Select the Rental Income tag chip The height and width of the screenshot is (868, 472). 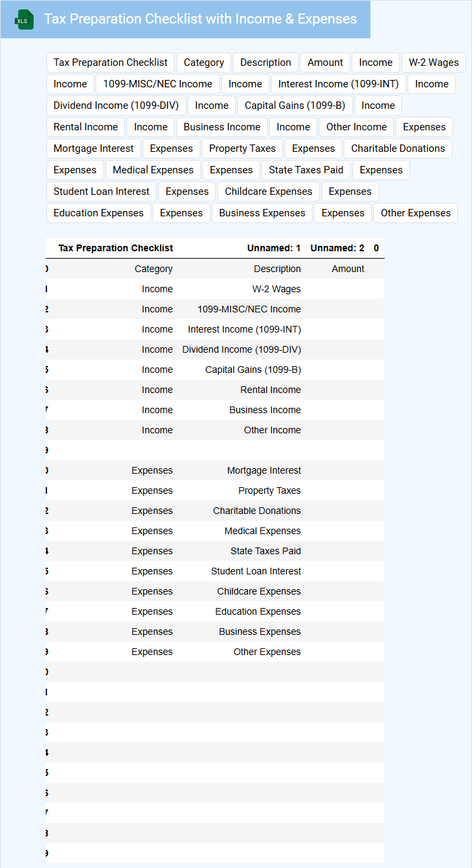point(85,127)
